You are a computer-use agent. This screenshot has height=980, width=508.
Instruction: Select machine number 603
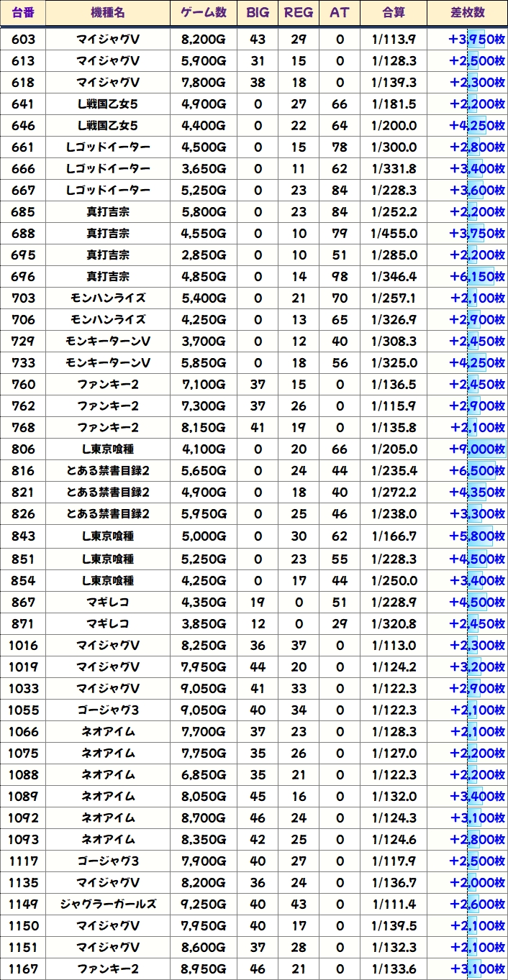(x=23, y=40)
